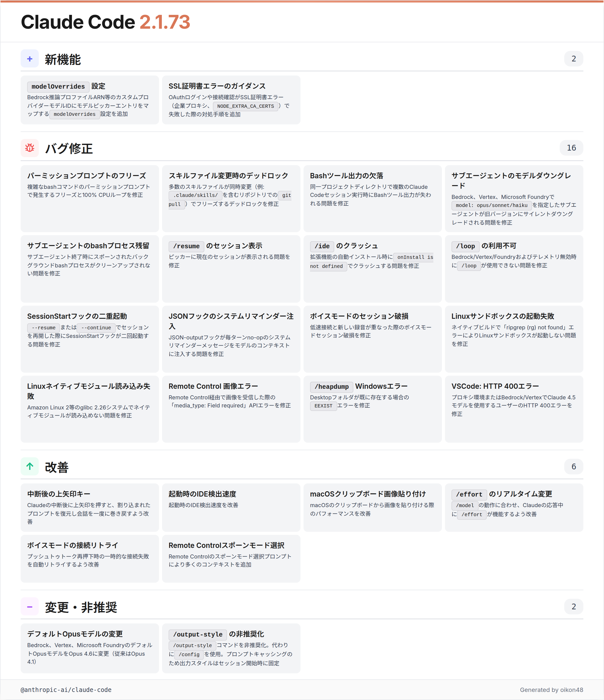Select サブエージェントのbashプロセス残留 card title
Image resolution: width=604 pixels, height=700 pixels.
[x=88, y=246]
